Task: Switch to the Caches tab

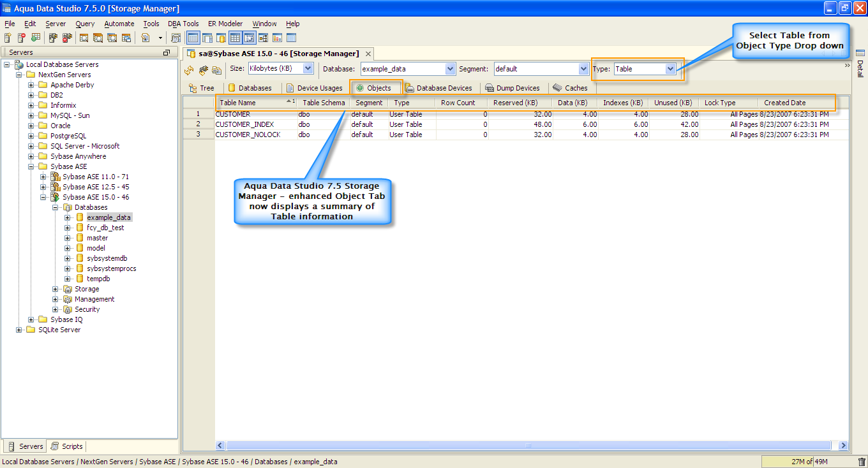Action: 570,88
